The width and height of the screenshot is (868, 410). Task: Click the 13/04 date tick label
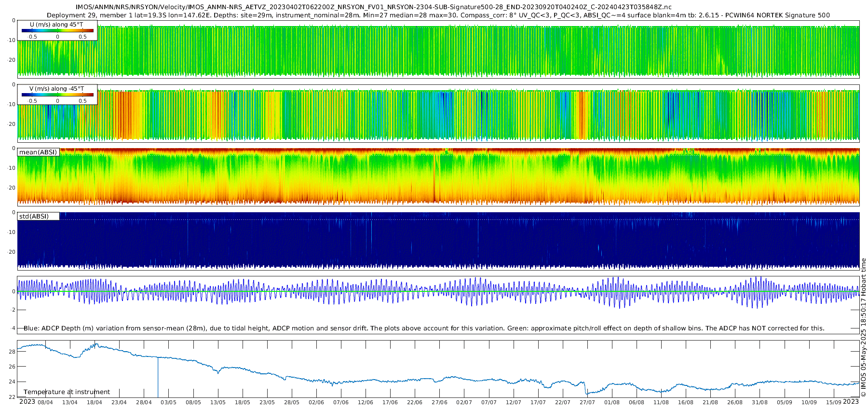coord(70,402)
